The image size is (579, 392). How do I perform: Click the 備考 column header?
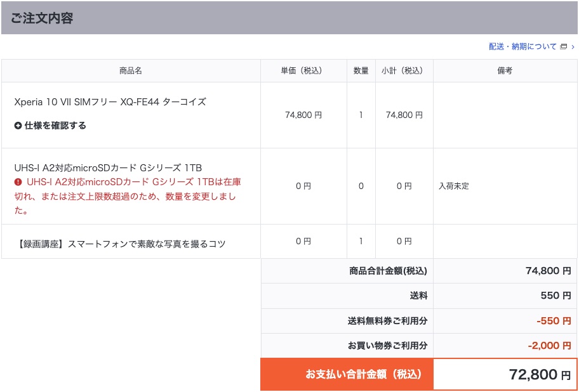point(505,71)
